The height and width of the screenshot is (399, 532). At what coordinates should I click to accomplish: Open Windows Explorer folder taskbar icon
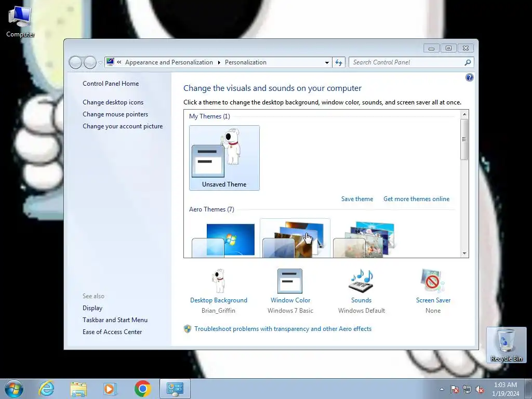(x=78, y=389)
